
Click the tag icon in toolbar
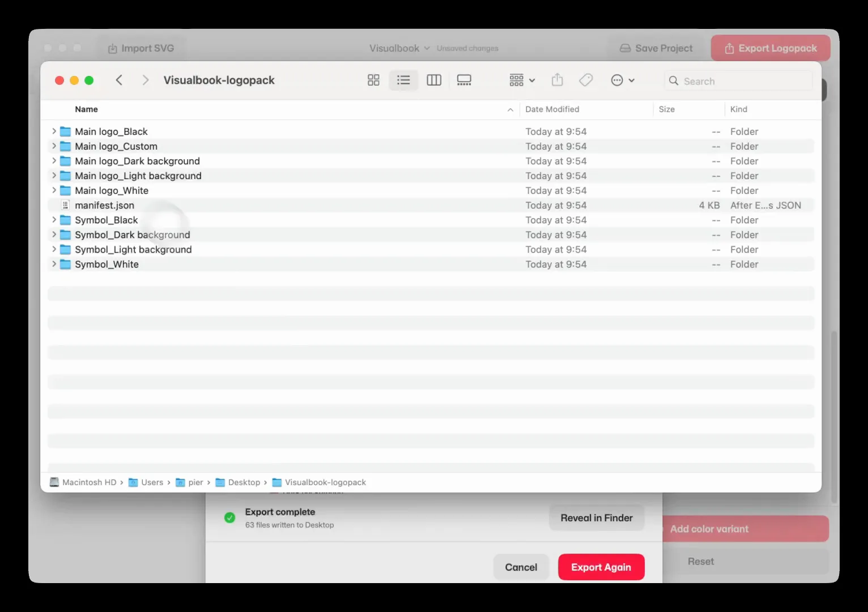click(586, 80)
